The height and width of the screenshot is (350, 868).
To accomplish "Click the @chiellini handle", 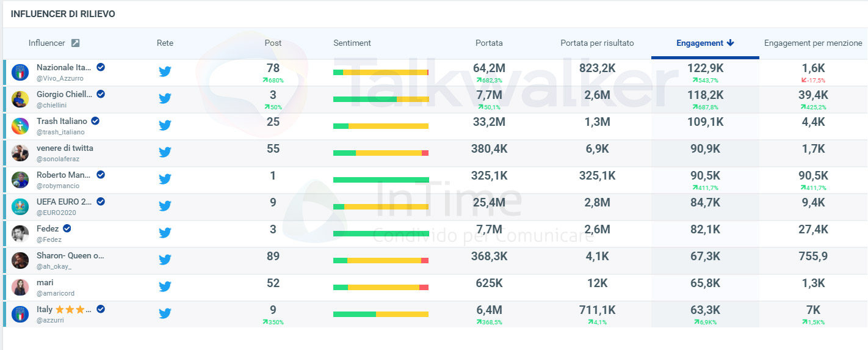I will click(52, 106).
